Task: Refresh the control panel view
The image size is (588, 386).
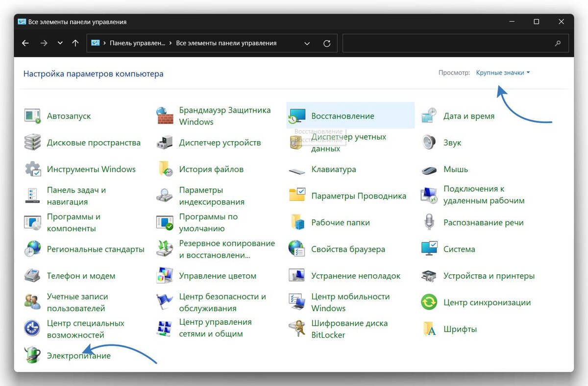Action: point(327,43)
